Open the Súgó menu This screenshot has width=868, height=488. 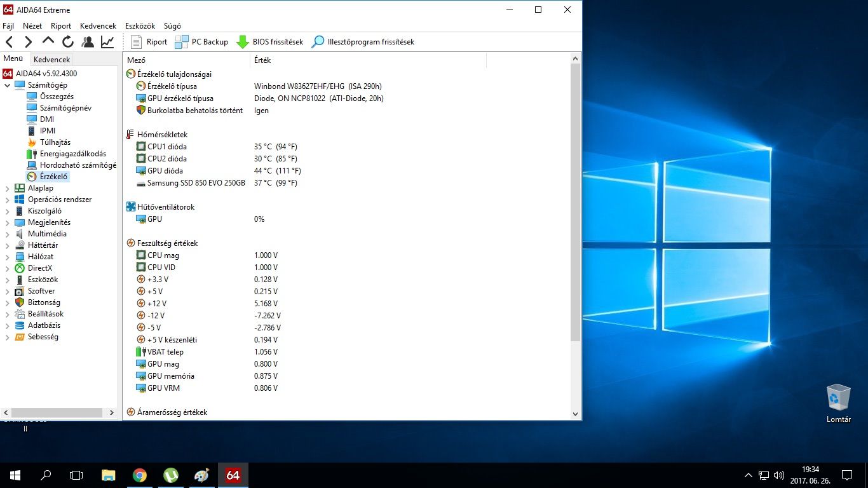(x=172, y=26)
